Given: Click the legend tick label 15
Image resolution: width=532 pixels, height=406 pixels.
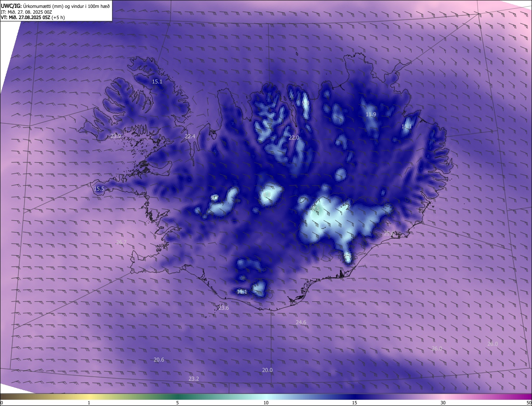Looking at the screenshot, I should pos(355,403).
